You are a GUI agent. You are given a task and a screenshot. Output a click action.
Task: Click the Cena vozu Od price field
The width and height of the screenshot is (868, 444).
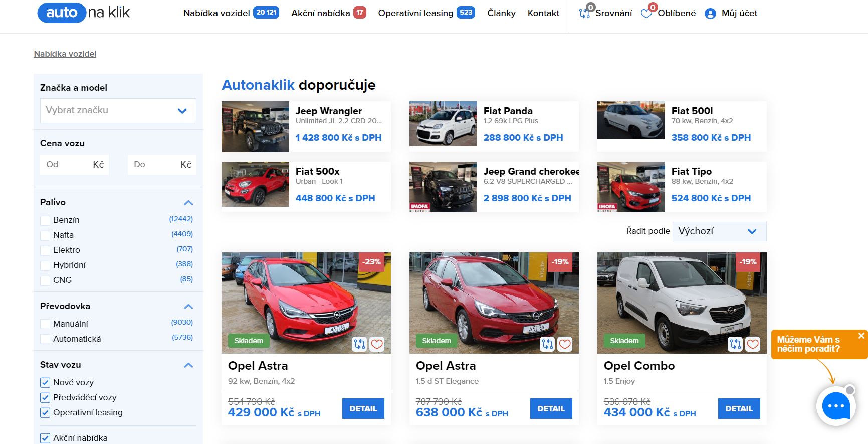pyautogui.click(x=74, y=164)
